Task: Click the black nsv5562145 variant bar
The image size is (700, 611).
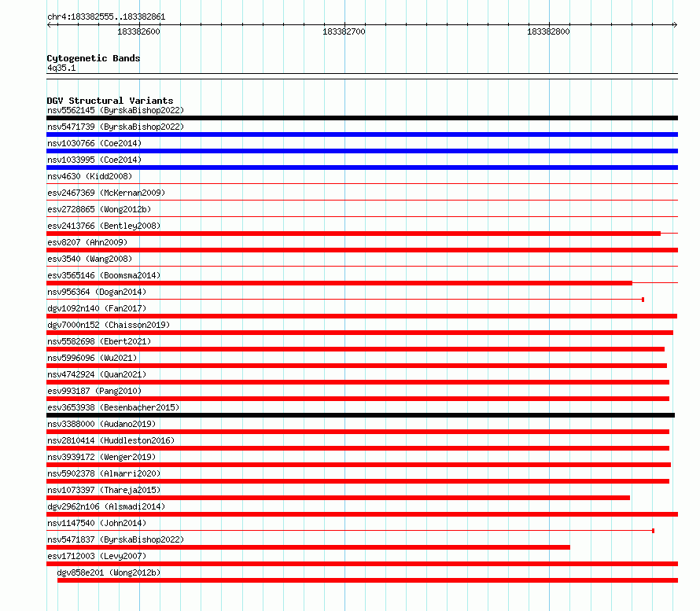Action: 362,118
